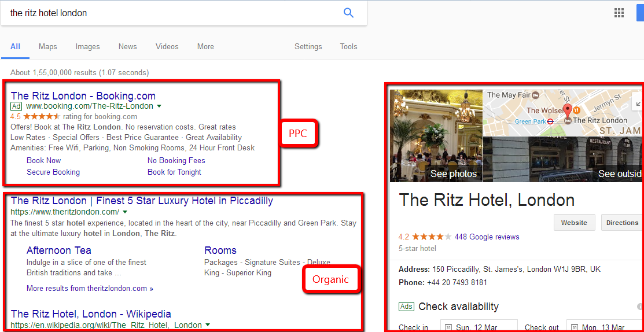Open the Google apps grid icon

coord(619,13)
